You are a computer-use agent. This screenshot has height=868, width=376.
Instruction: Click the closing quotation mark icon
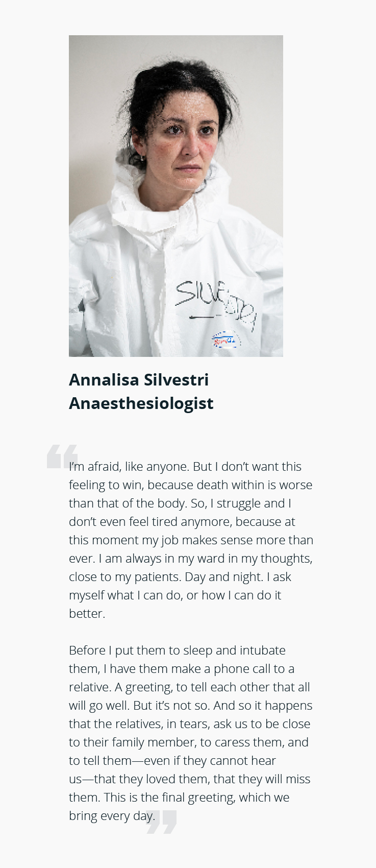162,822
